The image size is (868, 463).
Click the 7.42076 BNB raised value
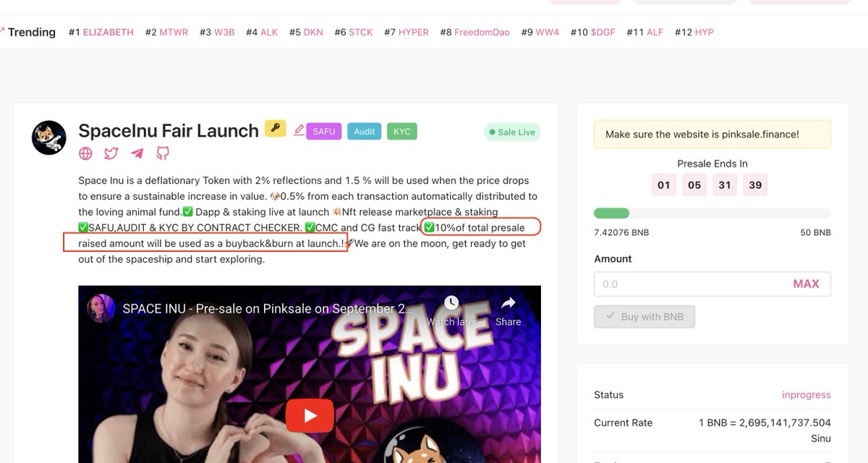621,232
